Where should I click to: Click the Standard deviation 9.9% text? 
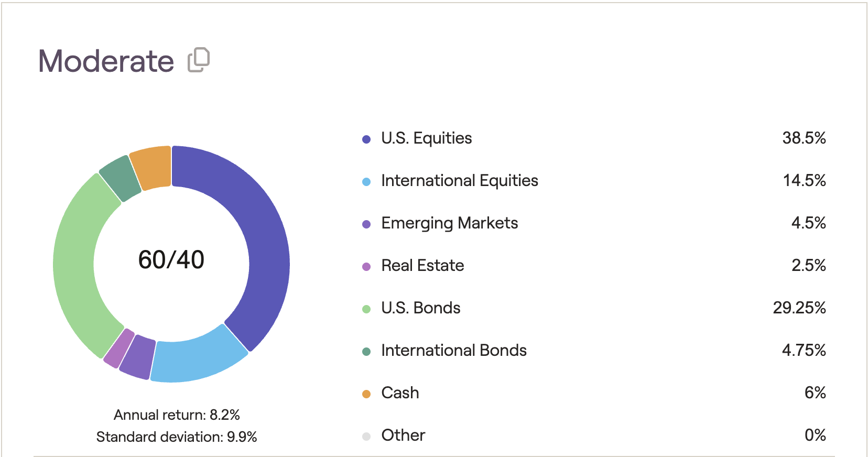(x=177, y=437)
